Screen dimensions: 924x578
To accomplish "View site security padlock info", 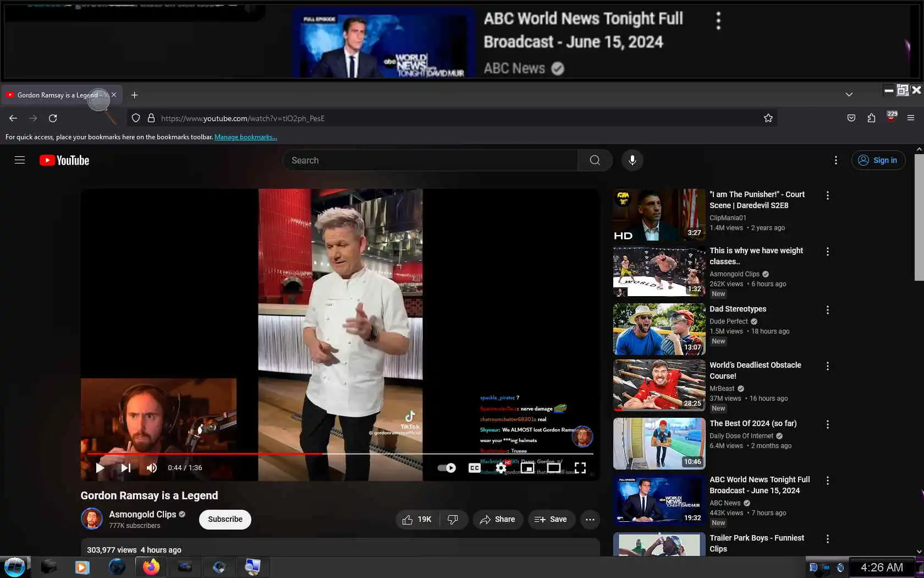I will pos(151,118).
